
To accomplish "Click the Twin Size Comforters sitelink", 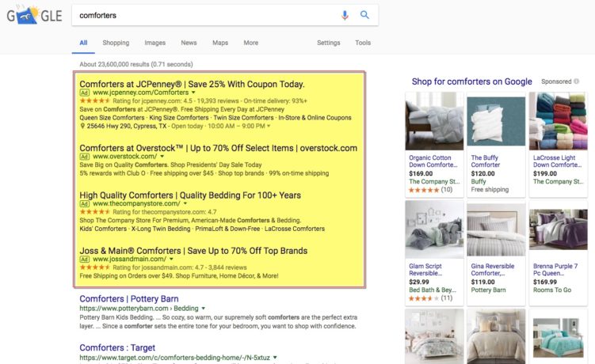I will (243, 118).
